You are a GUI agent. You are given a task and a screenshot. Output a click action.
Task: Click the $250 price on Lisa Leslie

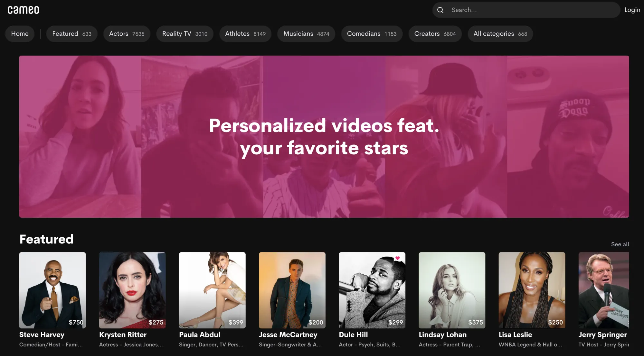click(555, 322)
